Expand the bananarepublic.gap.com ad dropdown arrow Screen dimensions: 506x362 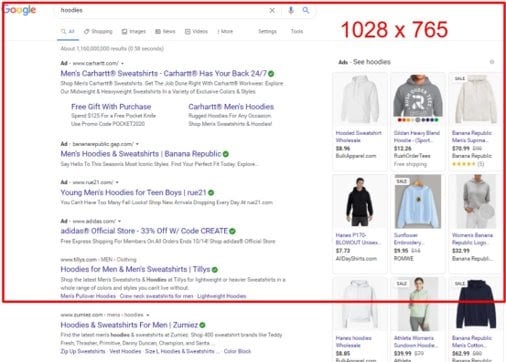coord(137,144)
